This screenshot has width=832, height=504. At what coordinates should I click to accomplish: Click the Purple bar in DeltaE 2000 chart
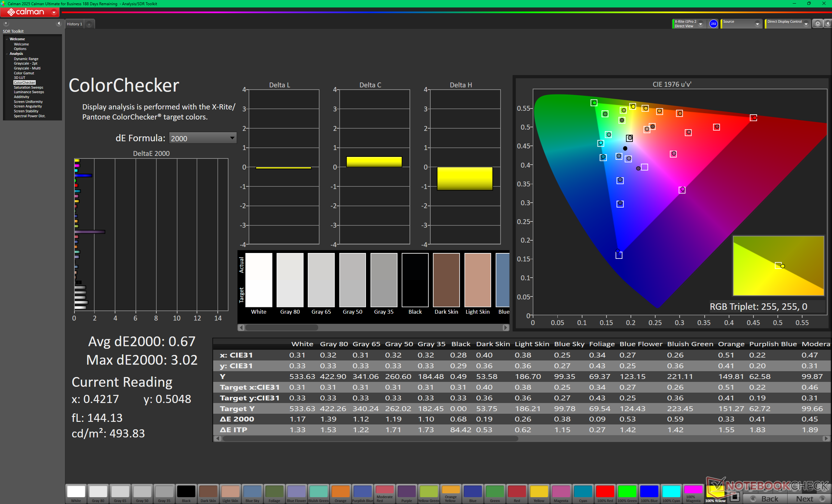(x=90, y=232)
